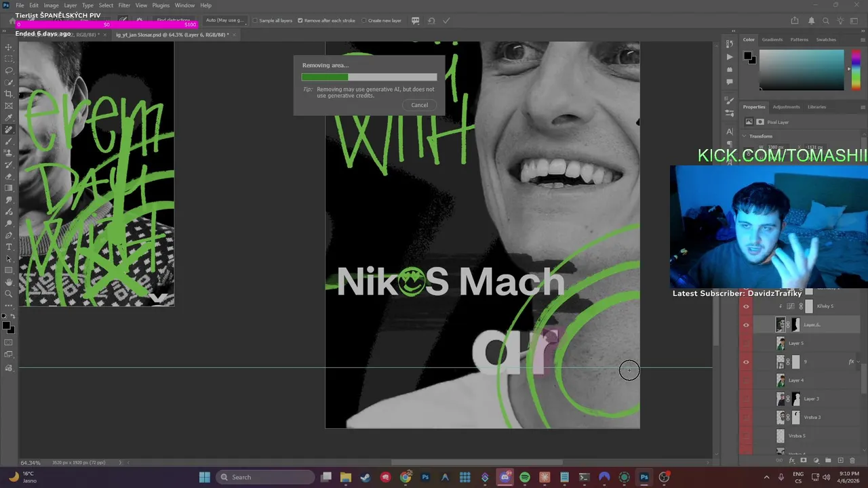The height and width of the screenshot is (488, 868).
Task: Open the Brush Settings panel icon
Action: coord(730,100)
